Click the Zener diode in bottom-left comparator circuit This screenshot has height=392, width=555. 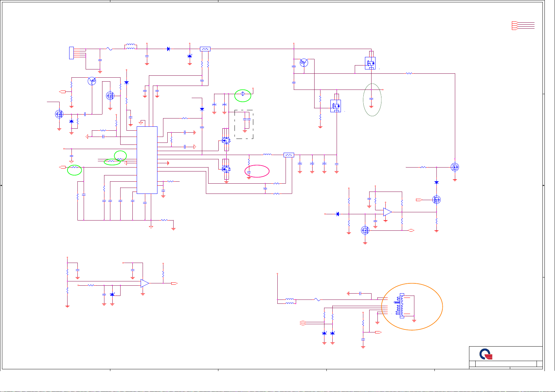pyautogui.click(x=112, y=295)
